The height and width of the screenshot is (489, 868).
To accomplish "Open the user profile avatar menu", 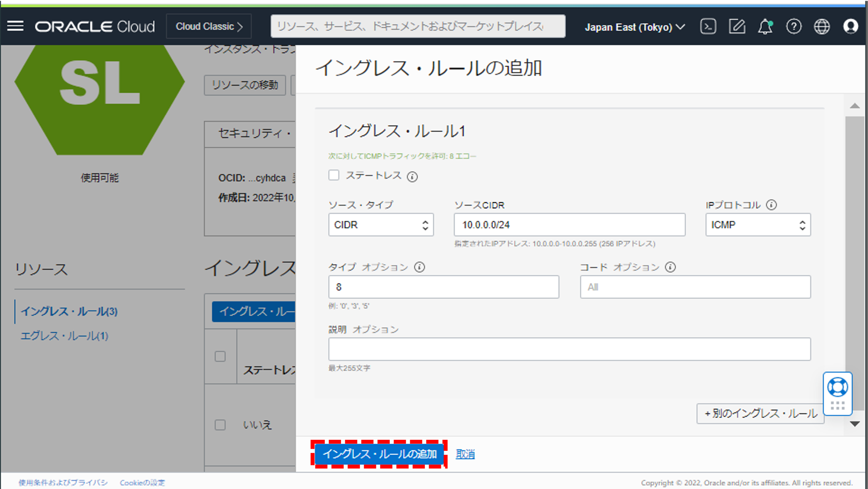I will coord(851,26).
